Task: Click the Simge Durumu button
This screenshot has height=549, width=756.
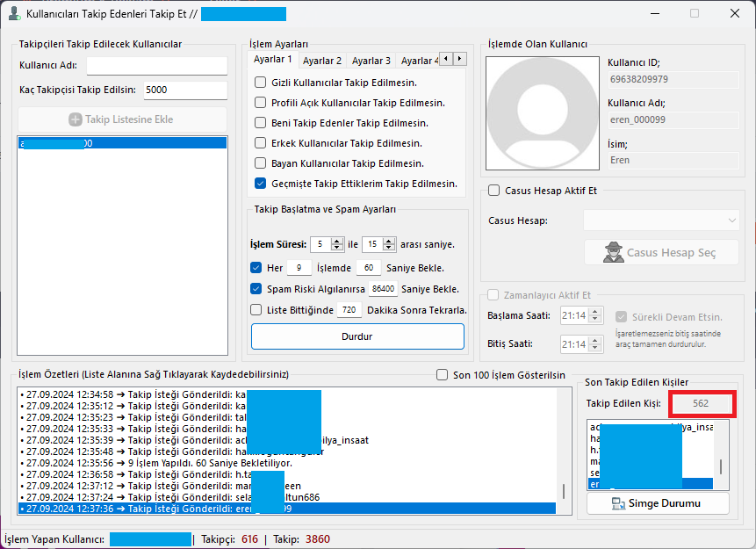Action: 658,503
